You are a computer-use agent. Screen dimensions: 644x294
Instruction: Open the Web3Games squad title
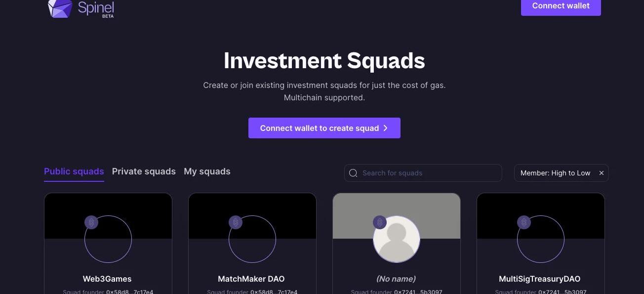click(107, 279)
